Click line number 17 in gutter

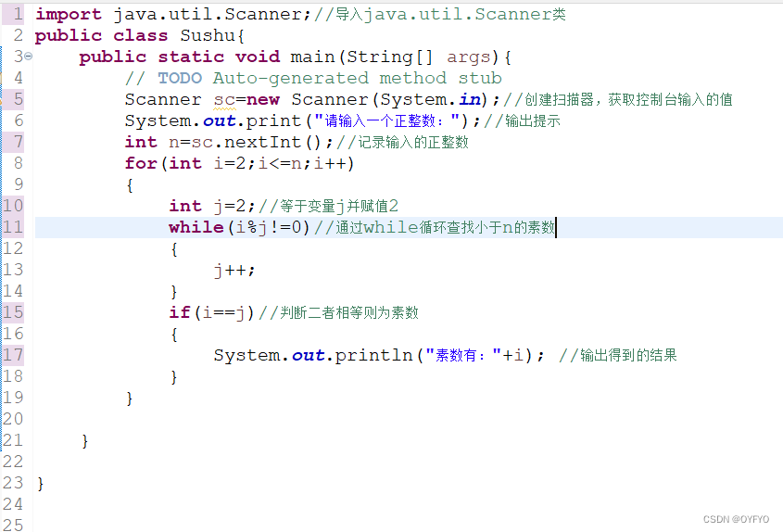tap(13, 355)
